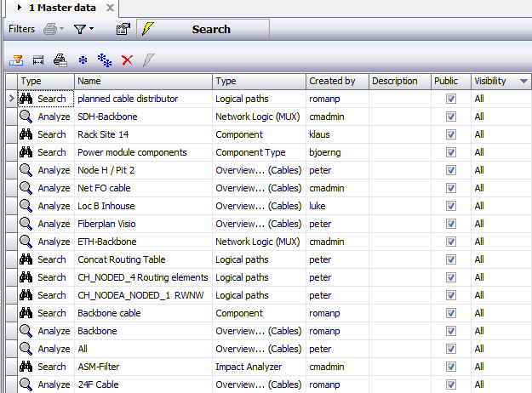This screenshot has width=532, height=393.
Task: Click the Visibility All cell for 24F Cable
Action: pyautogui.click(x=501, y=384)
